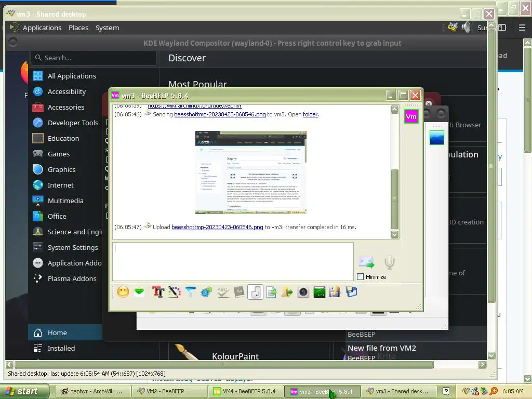Open the Places menu

click(x=78, y=28)
